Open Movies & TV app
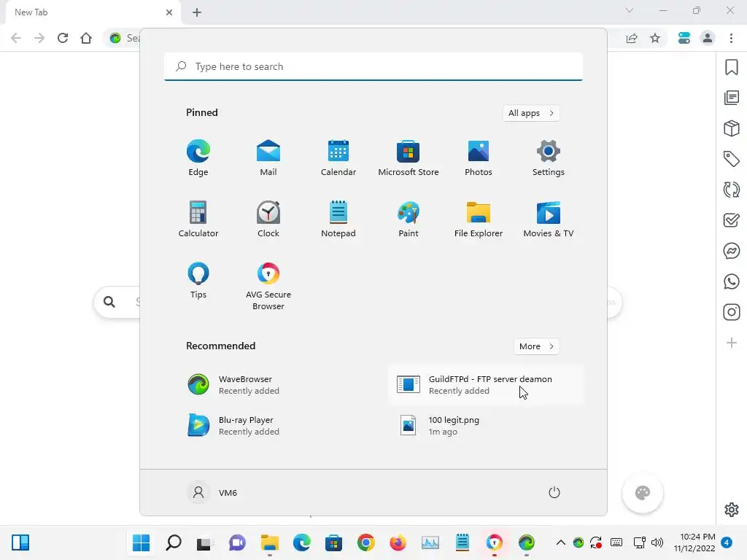Image resolution: width=747 pixels, height=560 pixels. (x=549, y=219)
